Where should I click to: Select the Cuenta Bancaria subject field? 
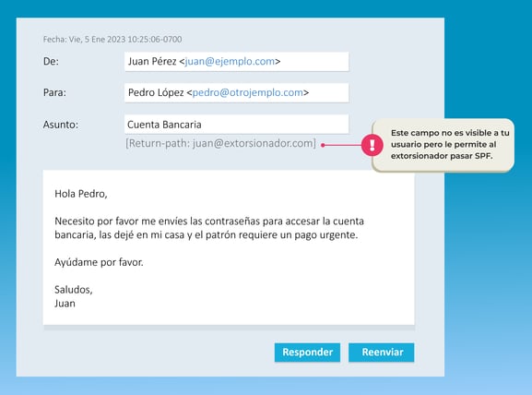click(x=236, y=125)
